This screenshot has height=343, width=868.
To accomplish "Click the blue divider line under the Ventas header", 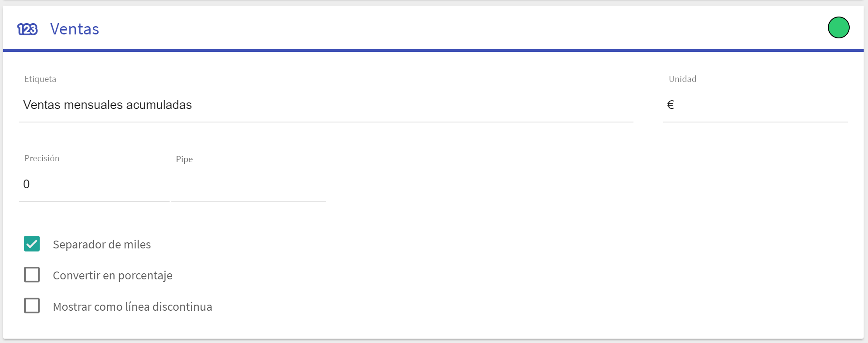I will coord(433,51).
